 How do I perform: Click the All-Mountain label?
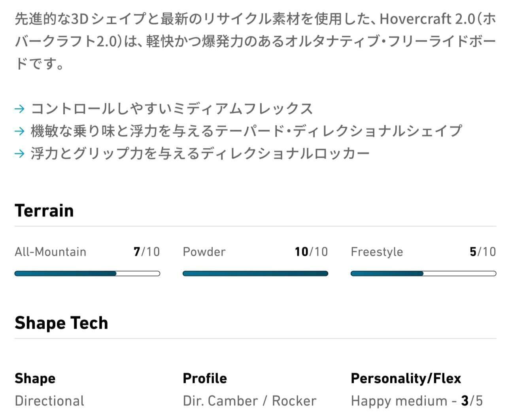tap(51, 252)
